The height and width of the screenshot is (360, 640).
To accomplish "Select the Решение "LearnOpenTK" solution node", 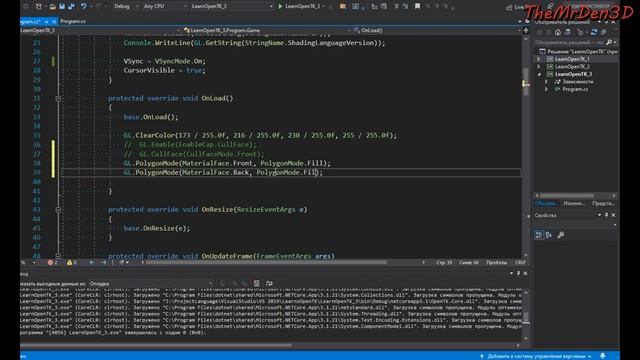I will tap(578, 51).
